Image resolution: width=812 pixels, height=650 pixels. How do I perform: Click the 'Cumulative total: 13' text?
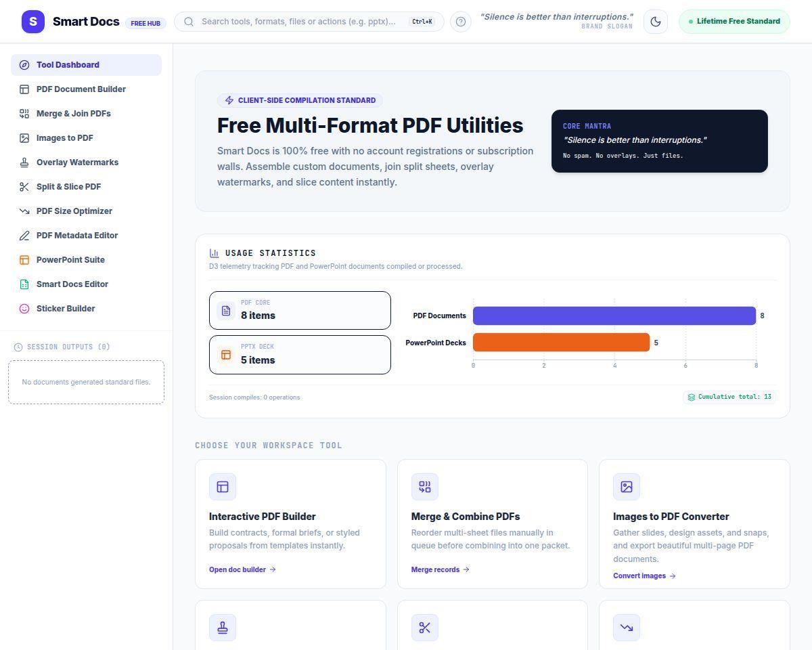735,397
